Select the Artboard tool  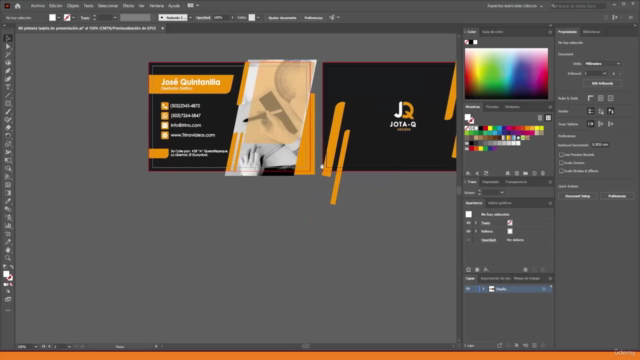pos(8,234)
